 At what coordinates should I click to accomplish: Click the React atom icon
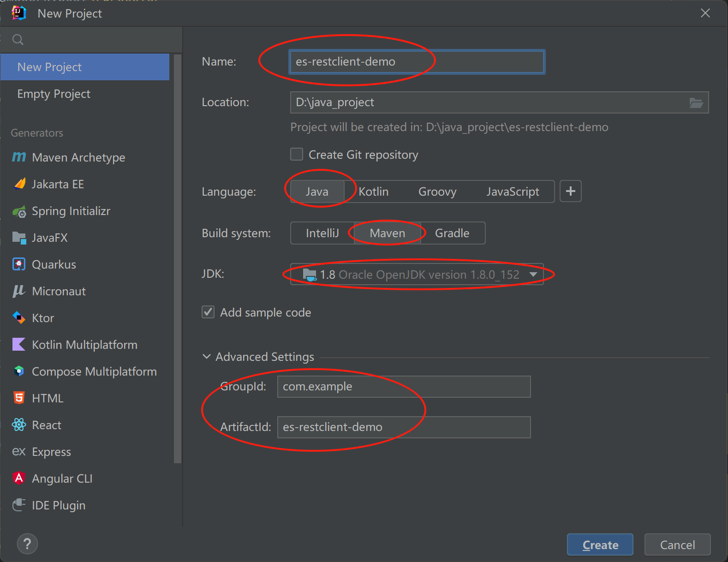[x=19, y=425]
